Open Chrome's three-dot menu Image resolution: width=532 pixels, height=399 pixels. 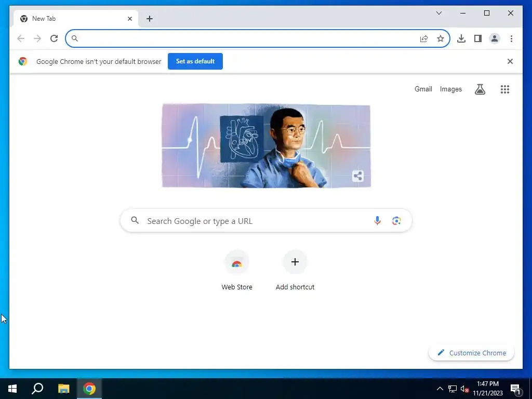click(x=511, y=38)
